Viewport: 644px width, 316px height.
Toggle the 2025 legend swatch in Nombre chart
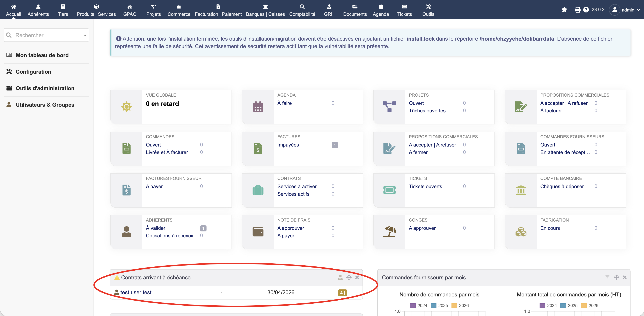[434, 306]
